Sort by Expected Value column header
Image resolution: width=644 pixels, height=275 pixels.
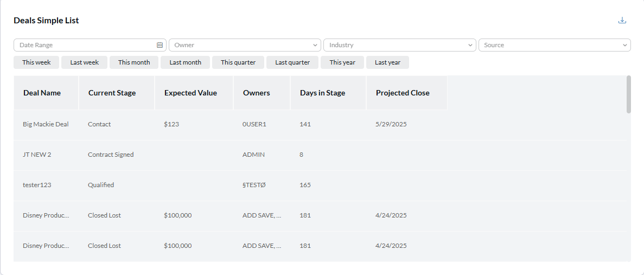pyautogui.click(x=190, y=93)
